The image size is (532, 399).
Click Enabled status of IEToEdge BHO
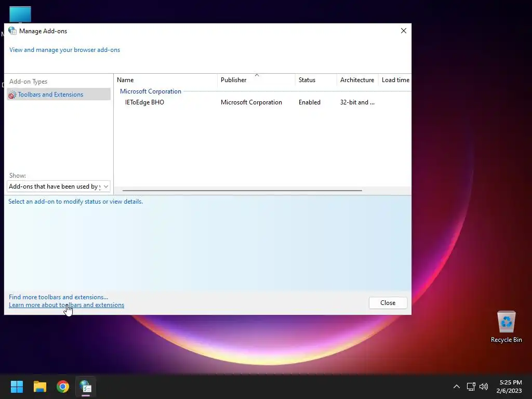coord(310,102)
